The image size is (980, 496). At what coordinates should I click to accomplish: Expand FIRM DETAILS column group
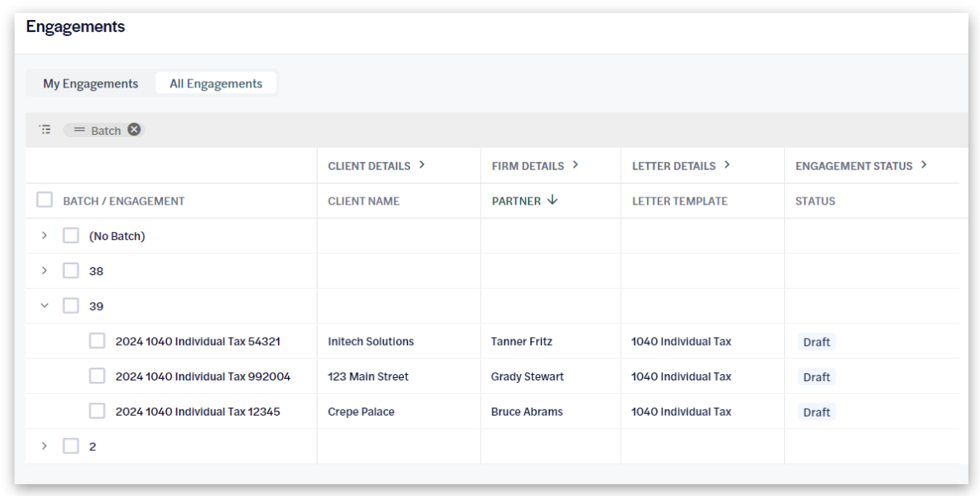click(x=575, y=165)
